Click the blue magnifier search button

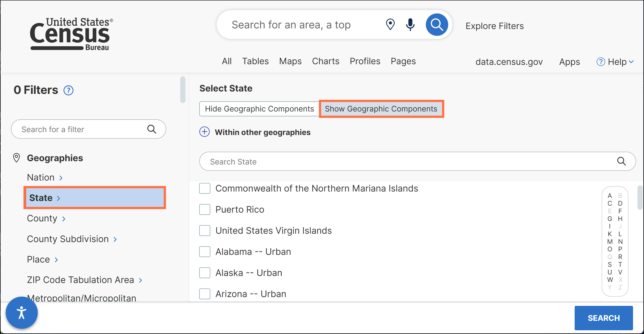point(437,25)
